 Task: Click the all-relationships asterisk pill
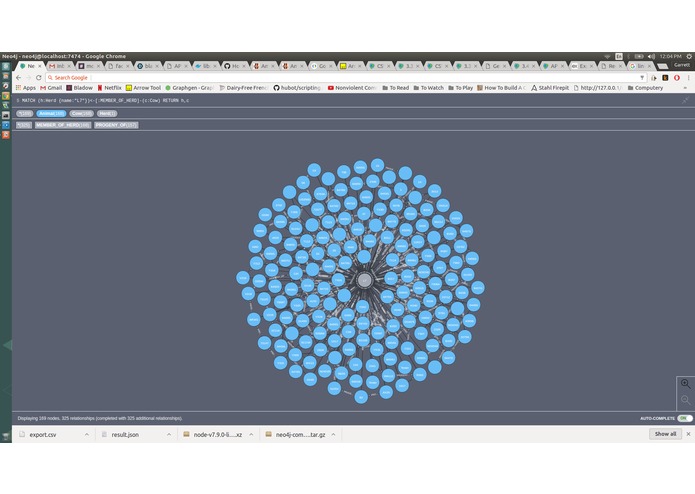pos(23,125)
